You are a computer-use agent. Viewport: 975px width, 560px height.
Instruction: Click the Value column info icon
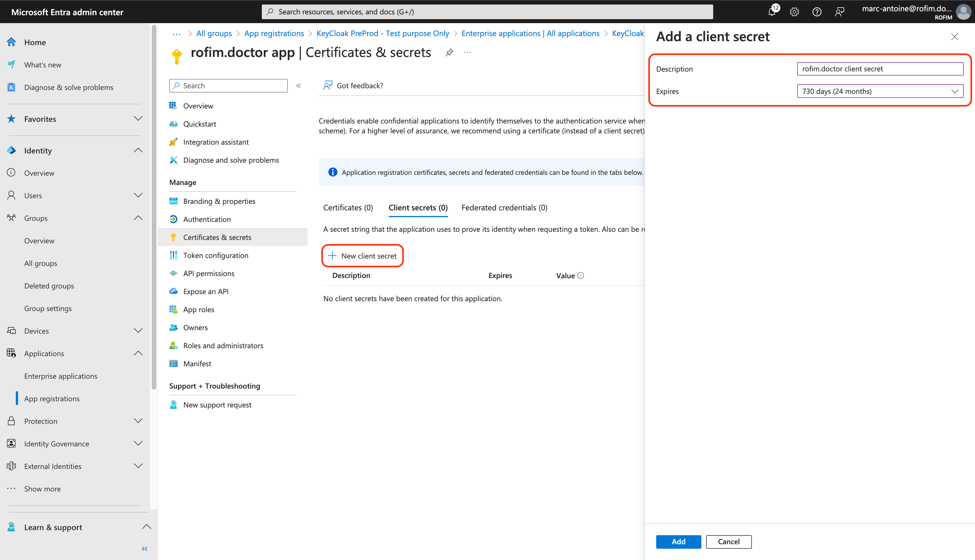tap(581, 275)
